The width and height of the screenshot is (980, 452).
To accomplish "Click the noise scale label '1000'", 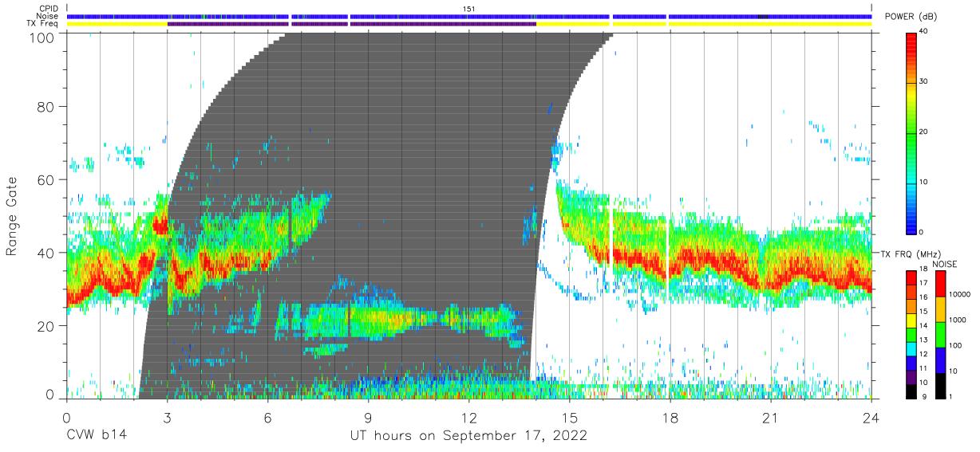I will [958, 320].
